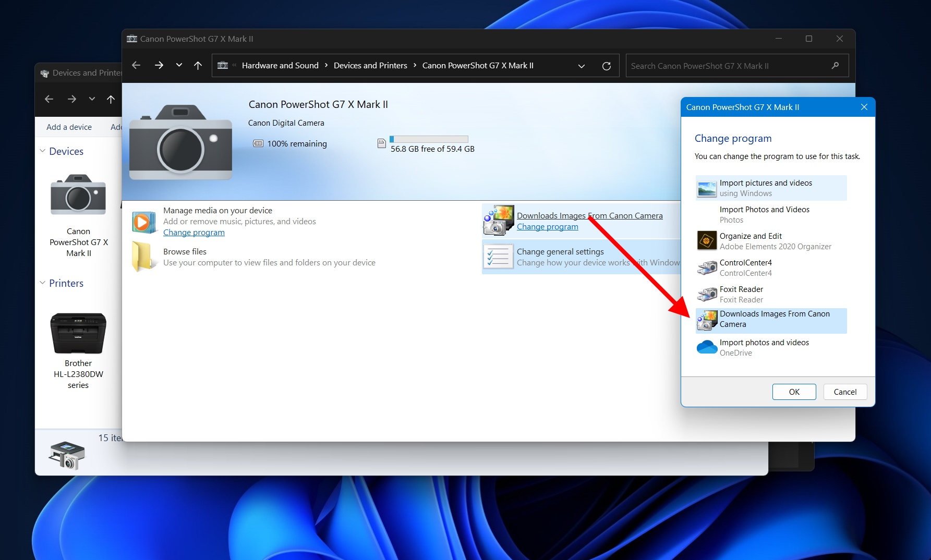Select Downloads Images From Canon Camera in dialog

click(771, 321)
